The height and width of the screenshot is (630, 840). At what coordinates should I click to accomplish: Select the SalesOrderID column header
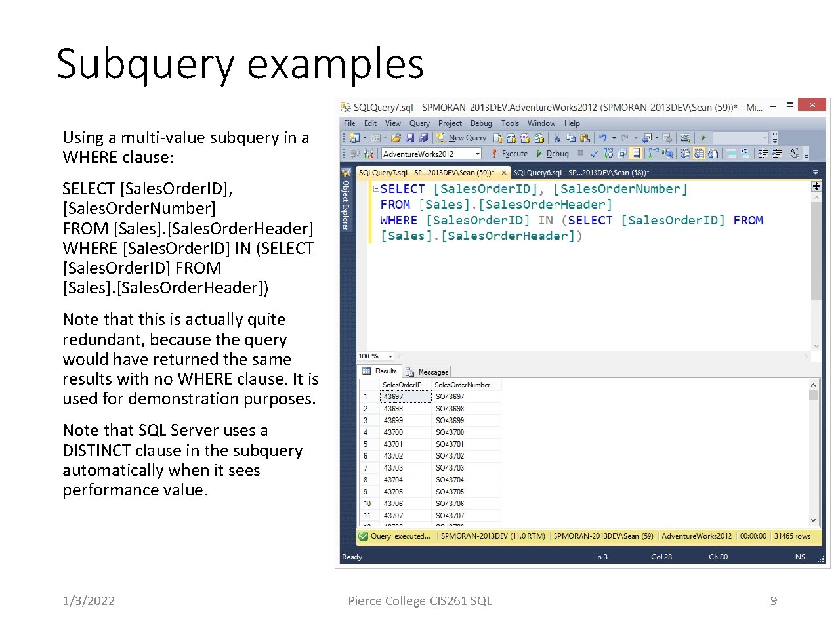tap(406, 385)
